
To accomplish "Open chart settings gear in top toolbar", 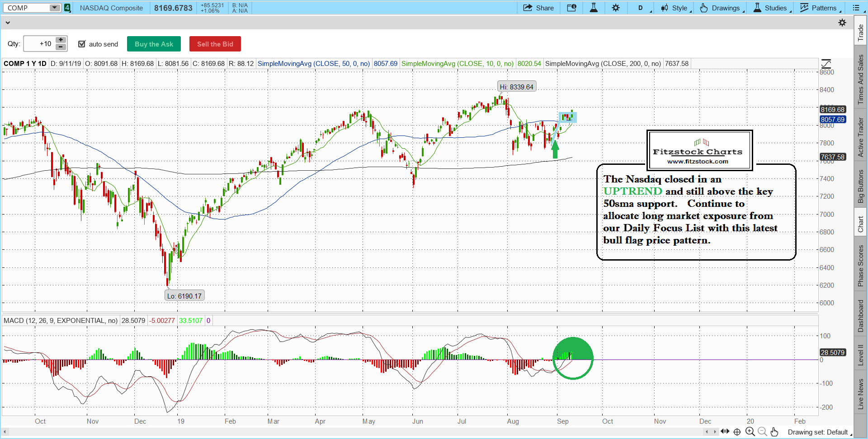I will [x=616, y=8].
